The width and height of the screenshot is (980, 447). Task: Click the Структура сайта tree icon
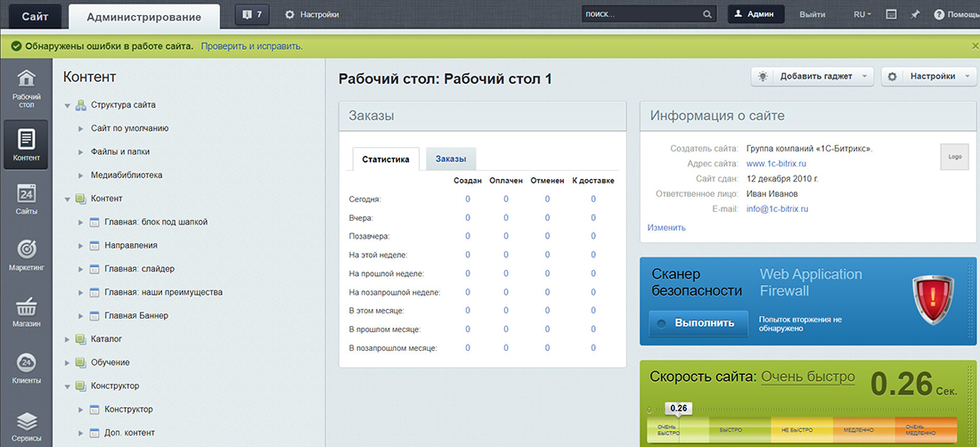point(80,105)
